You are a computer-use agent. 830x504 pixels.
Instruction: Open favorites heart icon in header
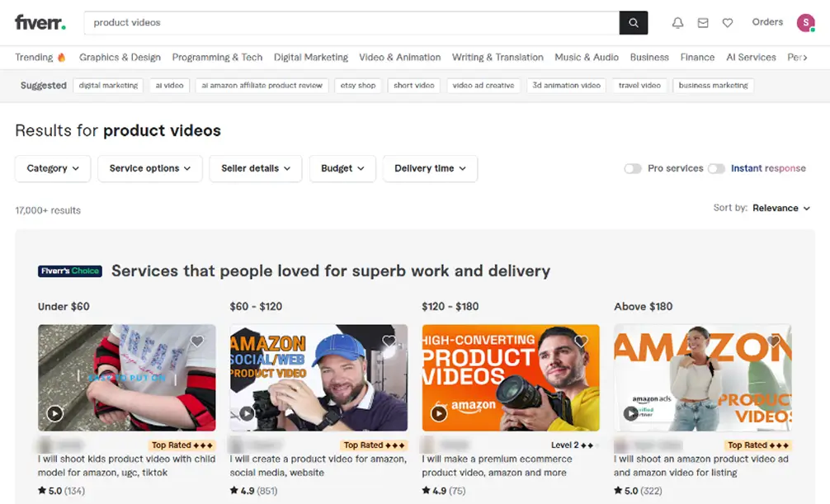[728, 23]
